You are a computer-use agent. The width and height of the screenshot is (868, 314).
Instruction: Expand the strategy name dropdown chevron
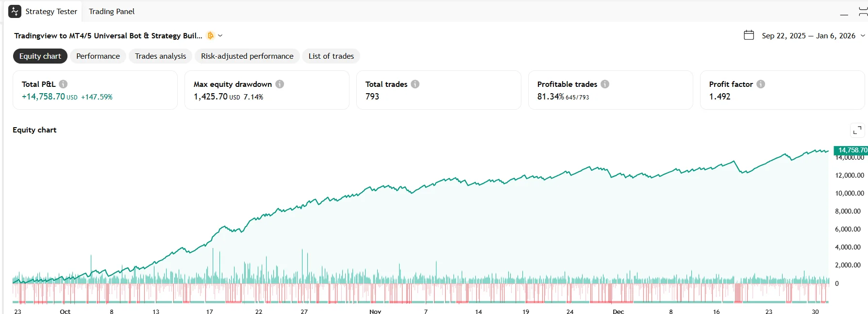(220, 35)
